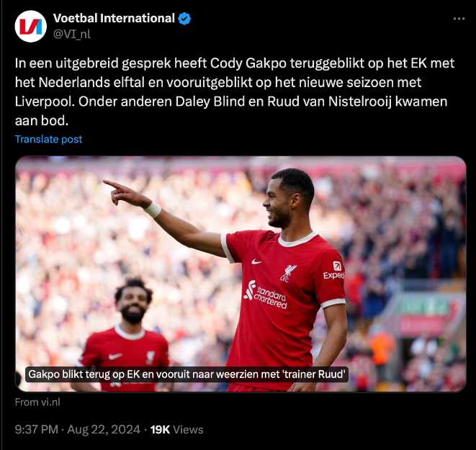Click the post text about Cody Gakpo
The height and width of the screenshot is (450, 476).
(235, 92)
